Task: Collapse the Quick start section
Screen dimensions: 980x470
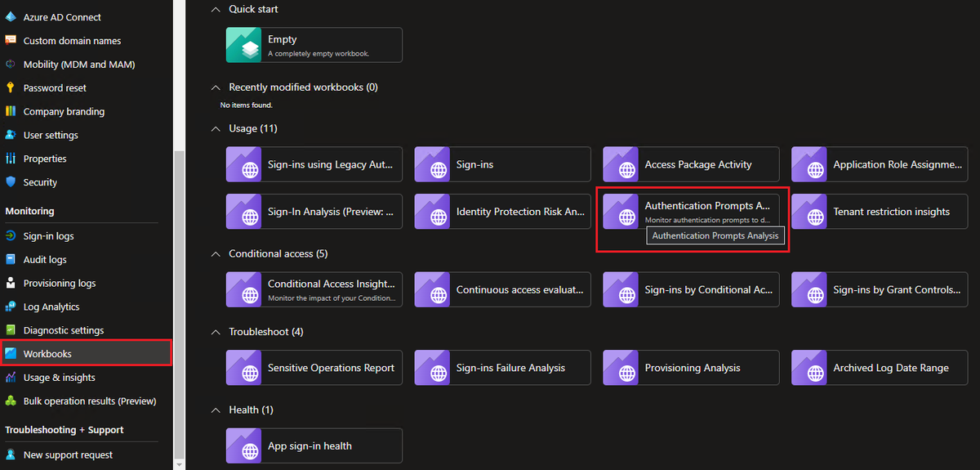Action: click(216, 9)
